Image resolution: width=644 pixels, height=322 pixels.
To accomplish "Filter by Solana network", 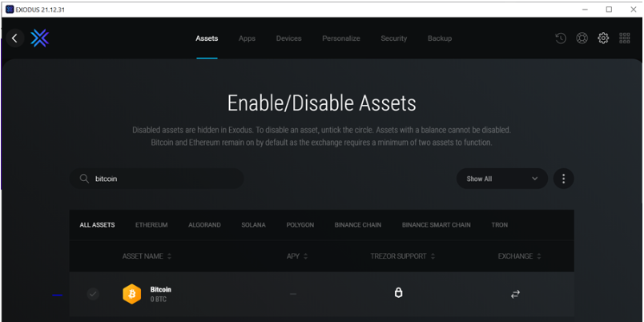I will click(x=253, y=224).
